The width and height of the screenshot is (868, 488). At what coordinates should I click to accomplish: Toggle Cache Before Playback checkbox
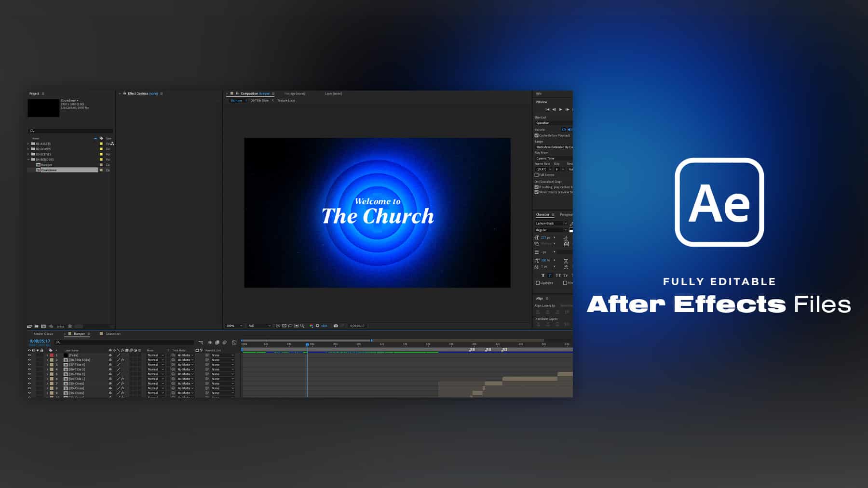pos(536,135)
